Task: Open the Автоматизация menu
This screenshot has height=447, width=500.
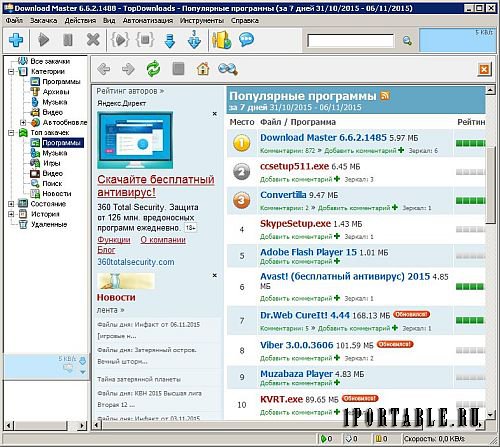Action: pos(148,21)
